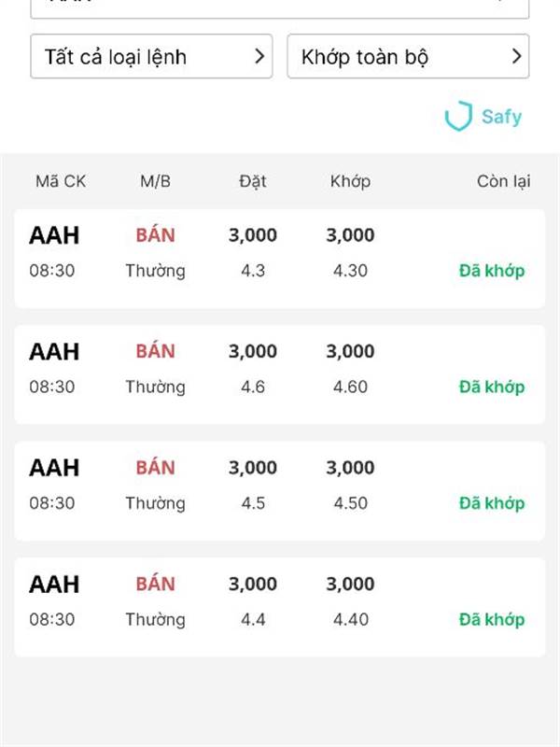The image size is (560, 747).
Task: Click 'Đã khớp' status on the 4.60 order
Action: point(492,387)
